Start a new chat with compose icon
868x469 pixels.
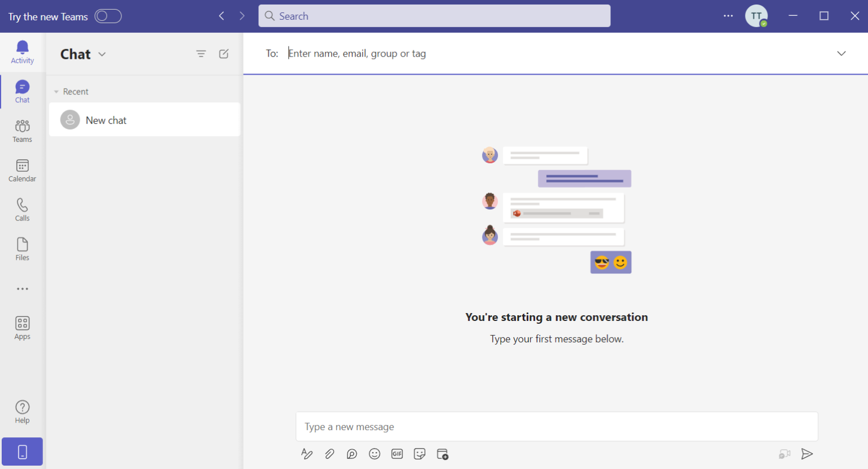click(x=224, y=54)
